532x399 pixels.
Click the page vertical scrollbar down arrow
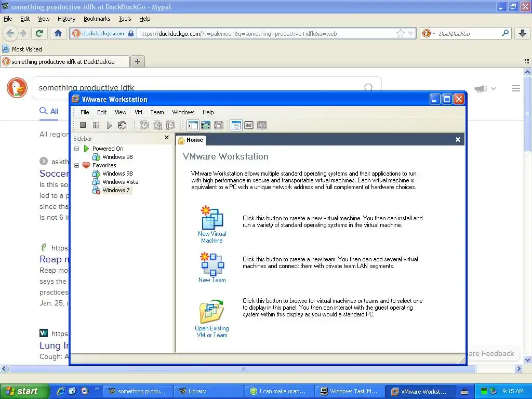click(x=527, y=360)
